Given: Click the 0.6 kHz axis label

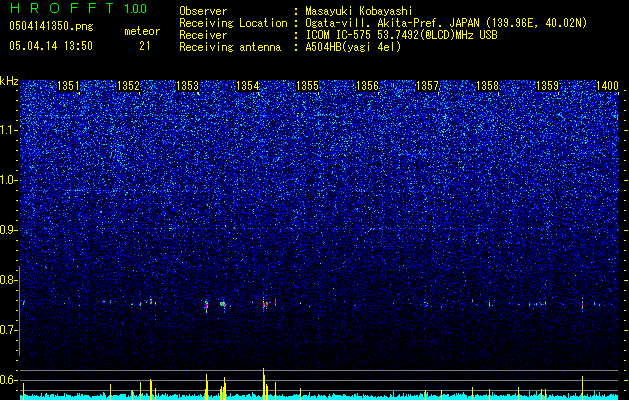Looking at the screenshot, I should [x=8, y=380].
